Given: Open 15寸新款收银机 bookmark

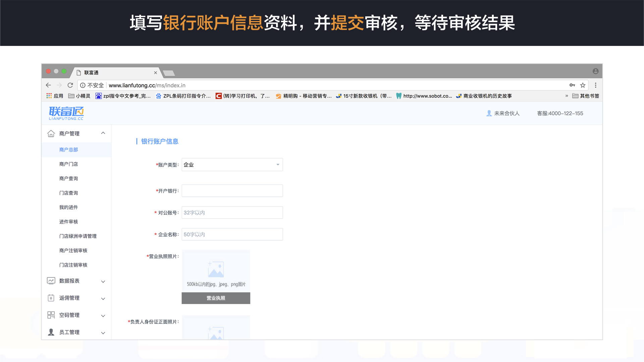Looking at the screenshot, I should click(x=364, y=96).
